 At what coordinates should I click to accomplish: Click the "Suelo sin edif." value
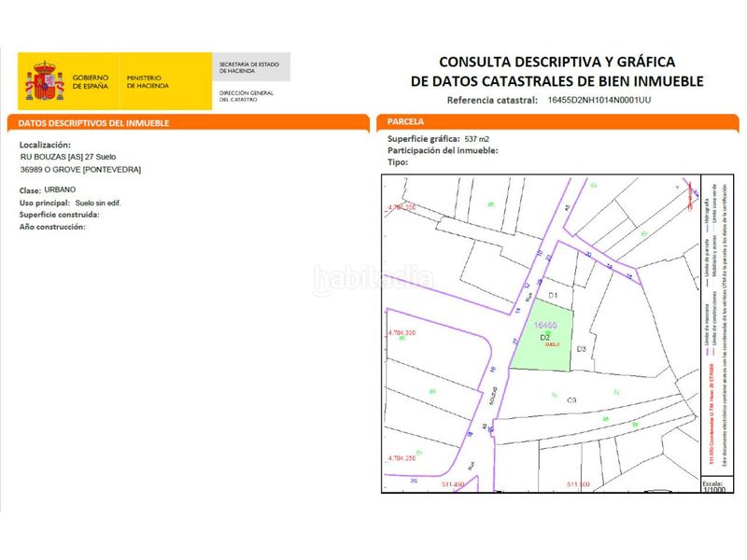[x=98, y=203]
